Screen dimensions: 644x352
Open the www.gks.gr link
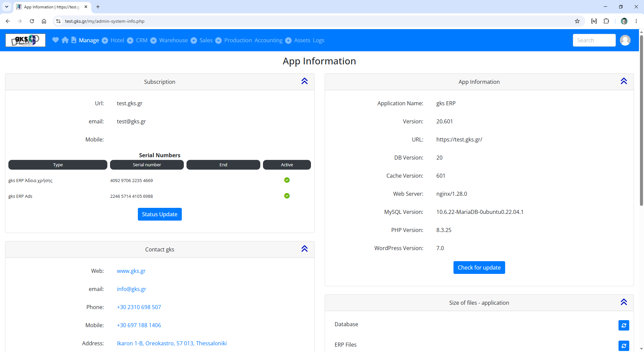131,271
